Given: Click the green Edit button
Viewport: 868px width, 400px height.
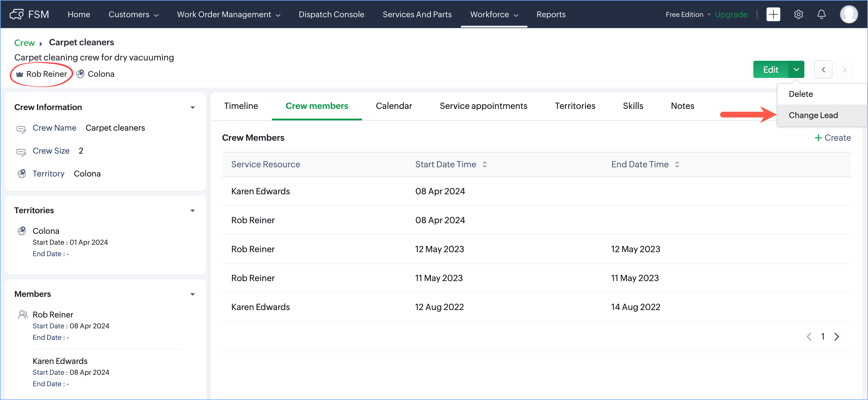Looking at the screenshot, I should pyautogui.click(x=770, y=70).
